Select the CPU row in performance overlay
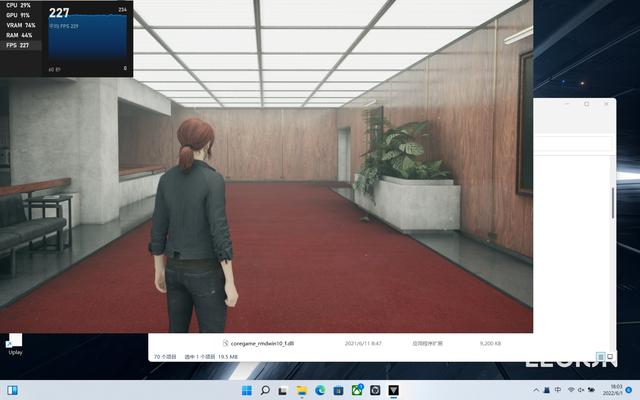The image size is (640, 400). pos(21,5)
